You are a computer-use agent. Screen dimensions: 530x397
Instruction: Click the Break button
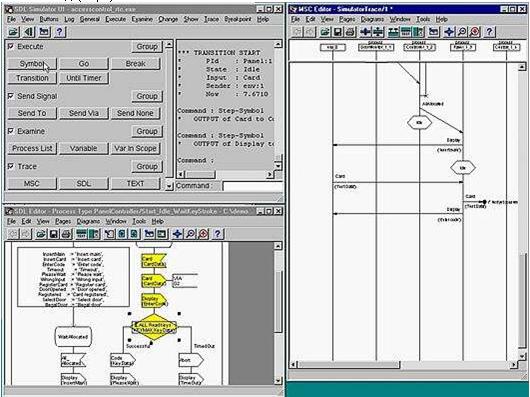point(136,64)
